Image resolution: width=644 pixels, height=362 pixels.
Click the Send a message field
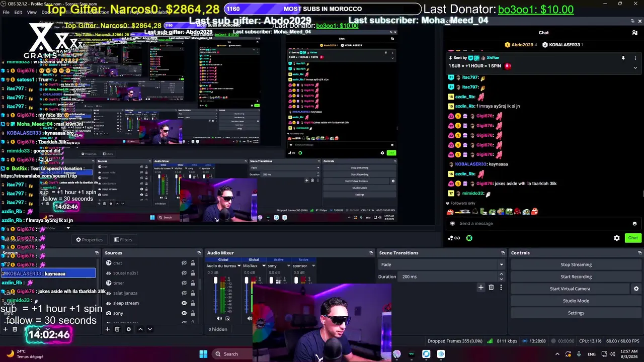coord(544,224)
